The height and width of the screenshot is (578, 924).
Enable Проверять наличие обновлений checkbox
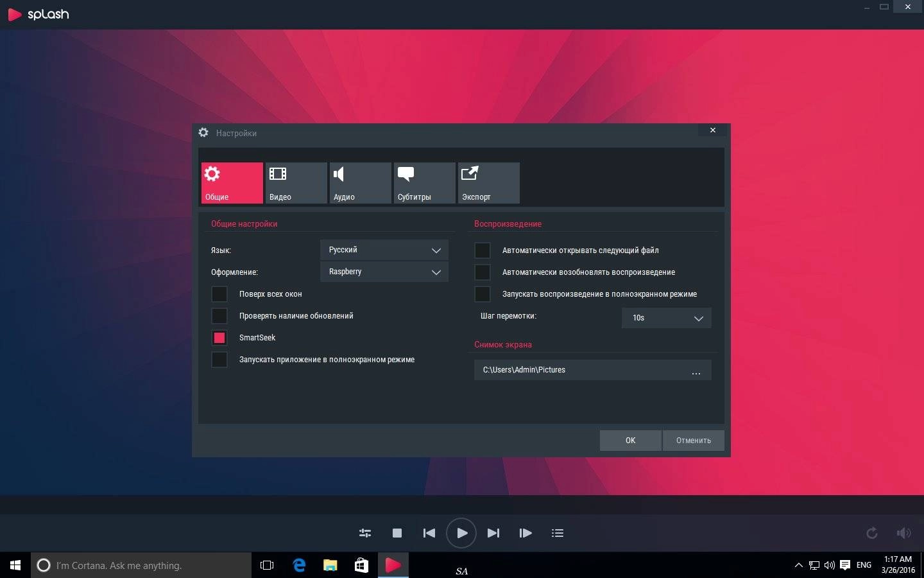point(219,316)
